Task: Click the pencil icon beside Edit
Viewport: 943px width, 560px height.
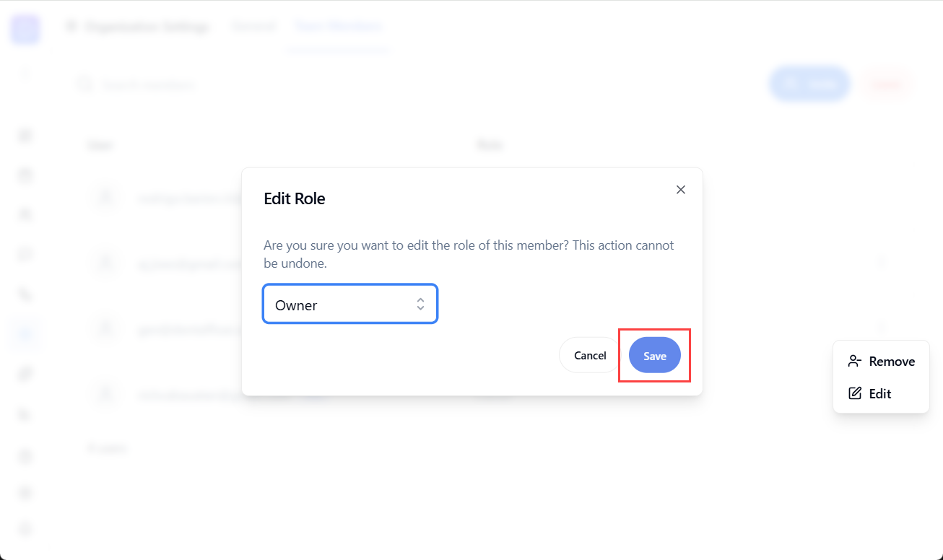Action: 855,393
